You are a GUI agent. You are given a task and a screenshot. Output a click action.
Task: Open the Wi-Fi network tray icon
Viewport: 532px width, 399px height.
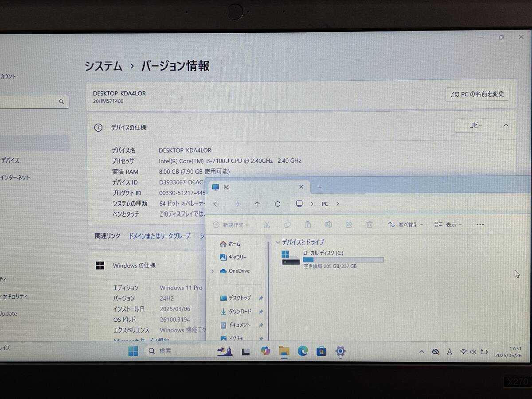click(463, 352)
